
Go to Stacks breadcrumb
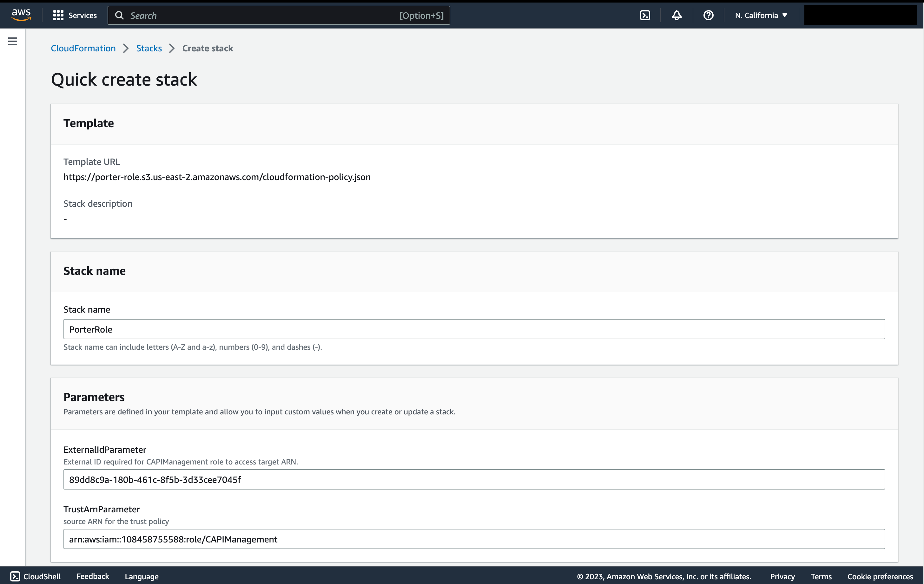click(x=149, y=48)
